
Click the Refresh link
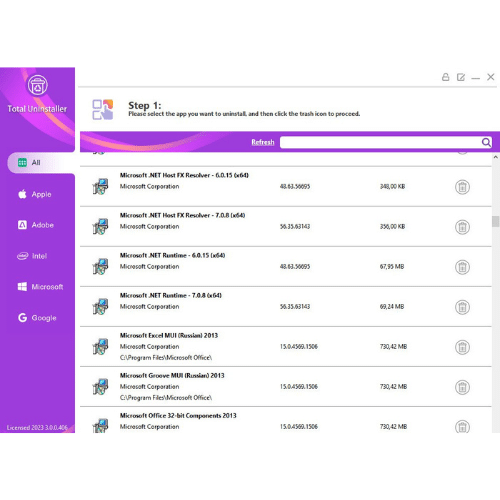(263, 142)
